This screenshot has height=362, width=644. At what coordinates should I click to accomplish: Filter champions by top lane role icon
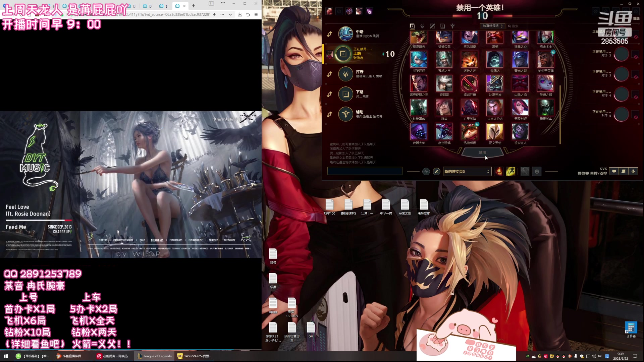pyautogui.click(x=412, y=26)
